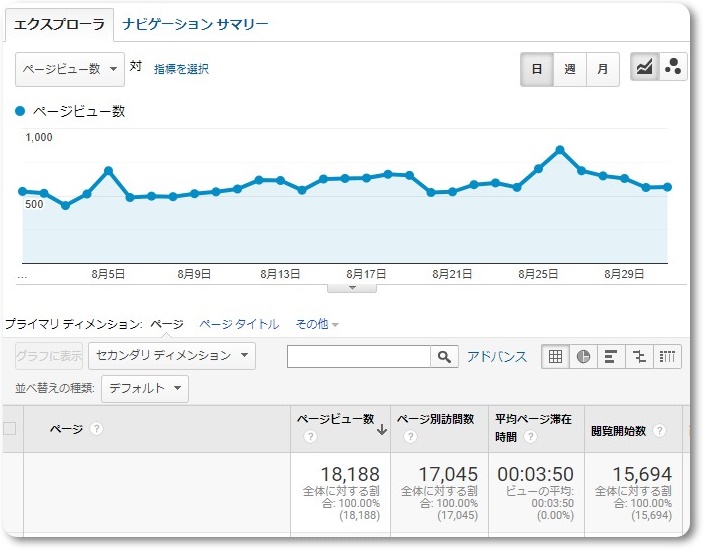The height and width of the screenshot is (551, 704).
Task: Select the pivot table view icon
Action: (x=667, y=357)
